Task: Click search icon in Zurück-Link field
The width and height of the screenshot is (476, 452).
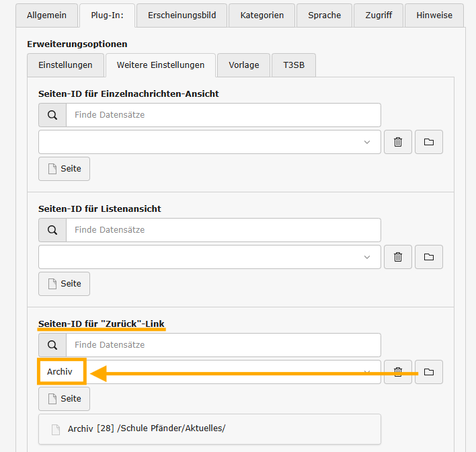Action: point(52,345)
